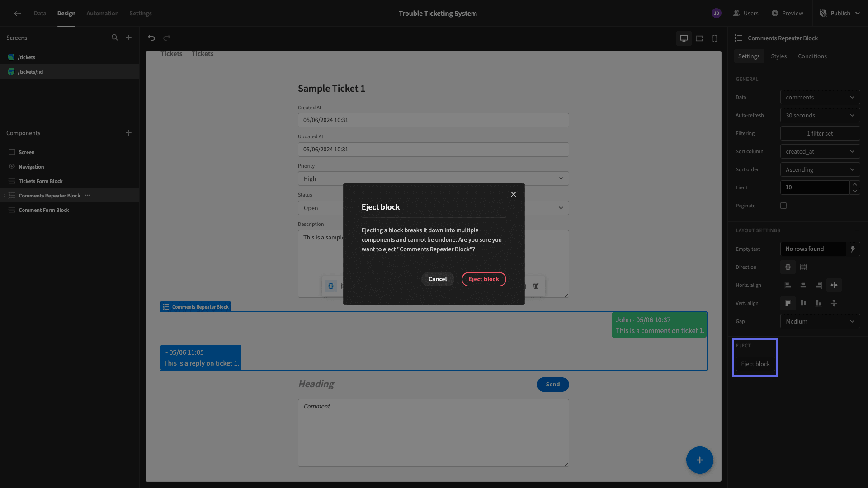Open the Gap Medium dropdown
The image size is (868, 488).
click(x=820, y=321)
